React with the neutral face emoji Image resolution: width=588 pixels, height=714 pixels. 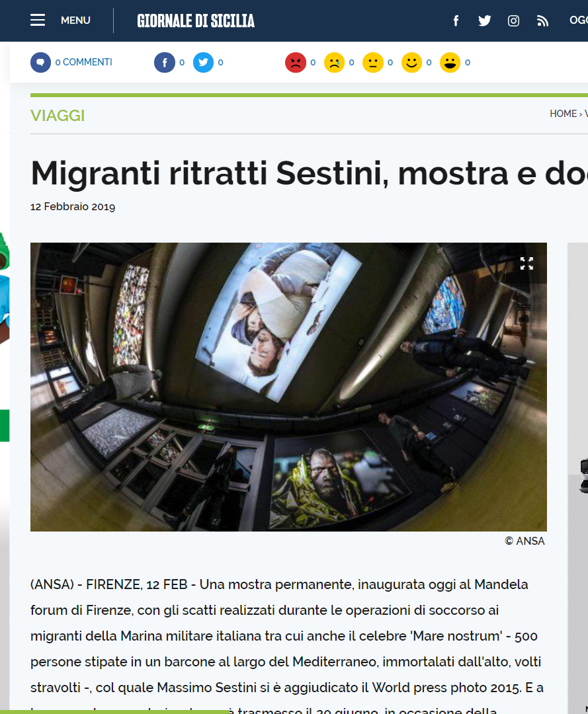[373, 62]
